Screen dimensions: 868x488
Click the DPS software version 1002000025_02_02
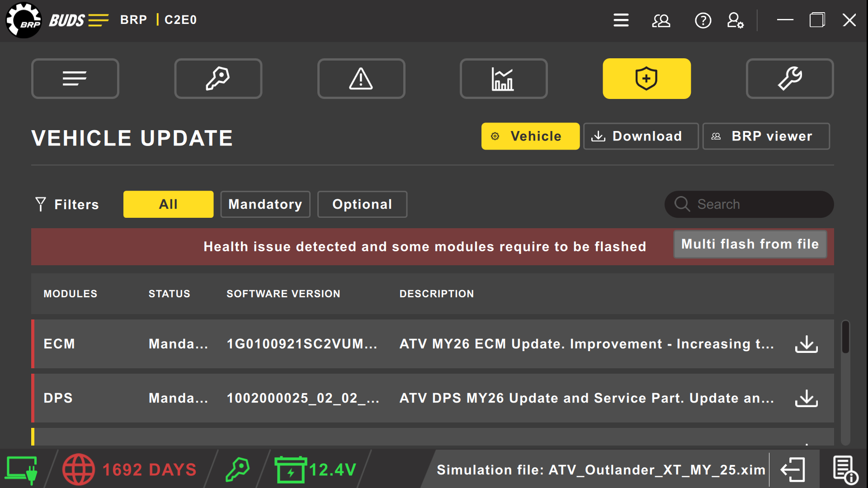(303, 398)
